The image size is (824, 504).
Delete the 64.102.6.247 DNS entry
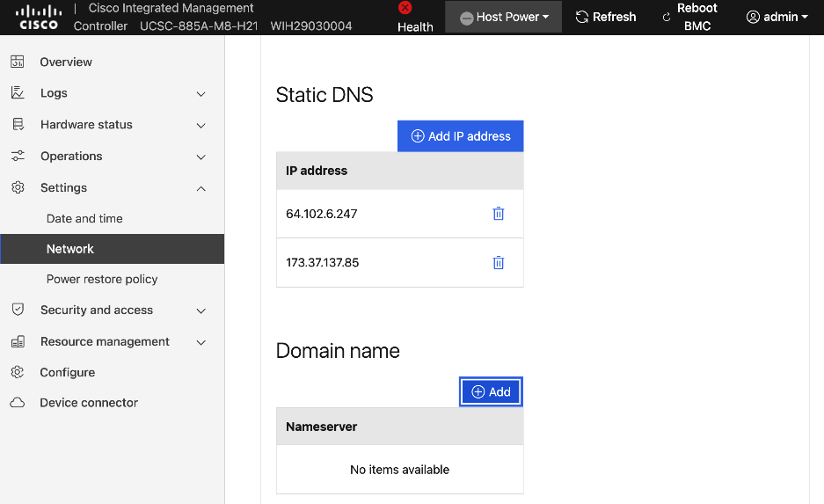[x=499, y=214]
